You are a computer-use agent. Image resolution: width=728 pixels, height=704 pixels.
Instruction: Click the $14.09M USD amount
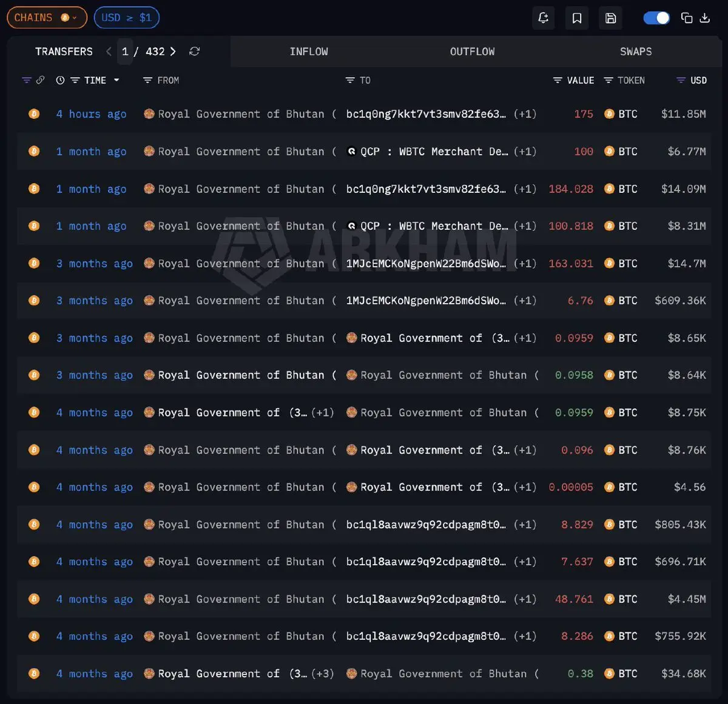click(x=684, y=189)
